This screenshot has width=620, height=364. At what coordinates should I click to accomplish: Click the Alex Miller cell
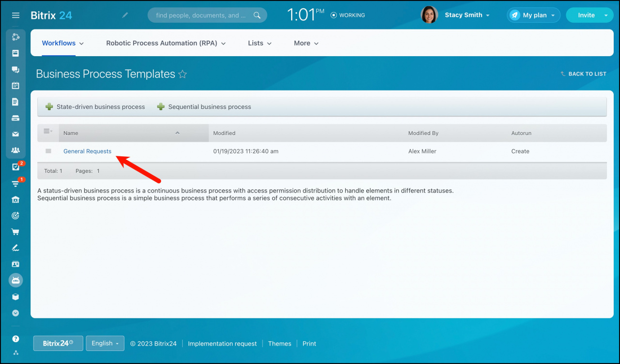coord(422,152)
